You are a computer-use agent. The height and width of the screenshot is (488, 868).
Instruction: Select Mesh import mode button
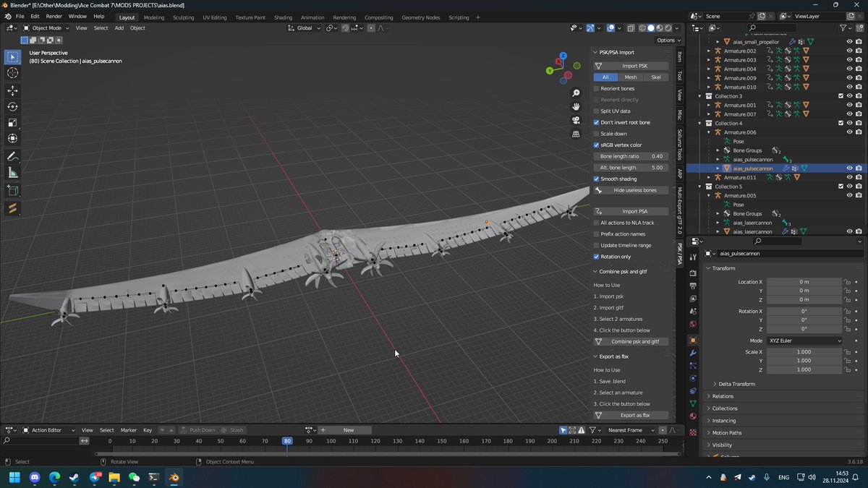pos(631,77)
